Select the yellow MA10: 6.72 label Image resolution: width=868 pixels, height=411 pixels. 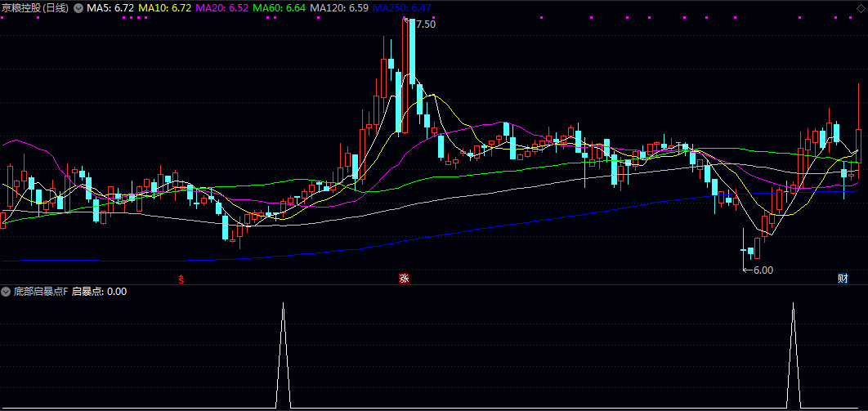[x=165, y=8]
